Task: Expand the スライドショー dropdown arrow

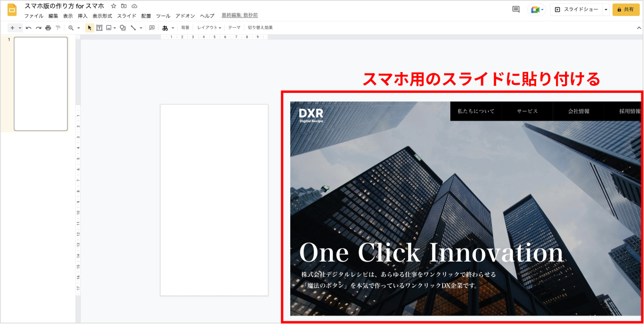Action: coord(606,10)
